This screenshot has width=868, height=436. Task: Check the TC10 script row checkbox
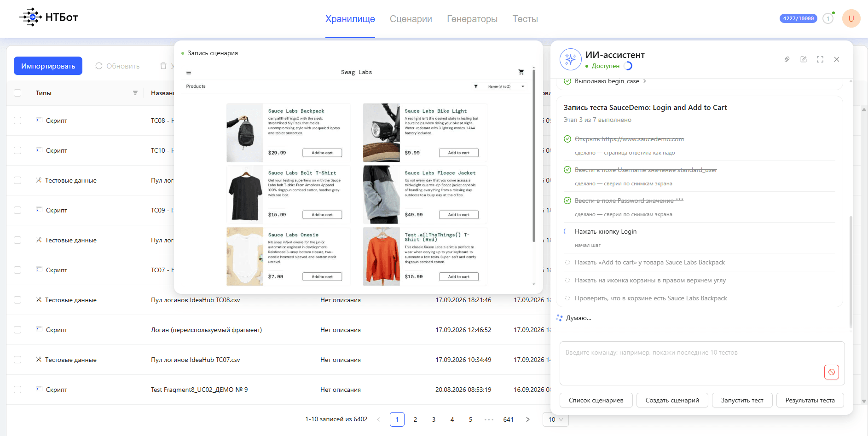click(x=17, y=150)
